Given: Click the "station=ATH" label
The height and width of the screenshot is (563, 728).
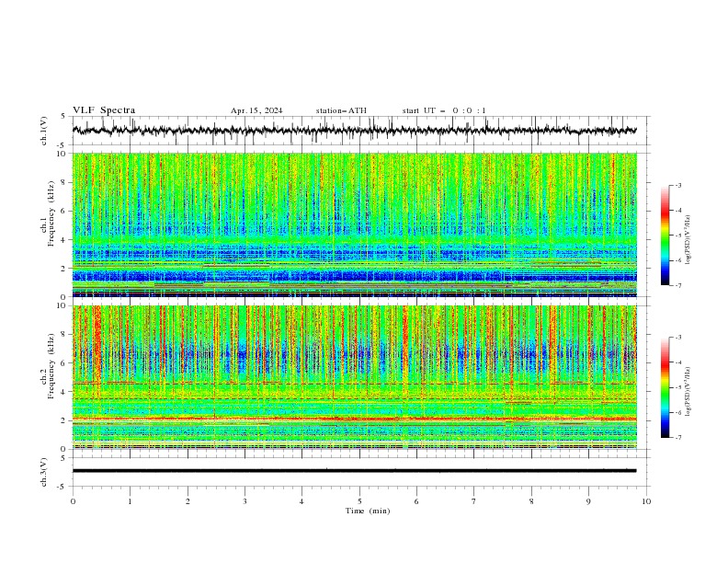Looking at the screenshot, I should tap(341, 110).
